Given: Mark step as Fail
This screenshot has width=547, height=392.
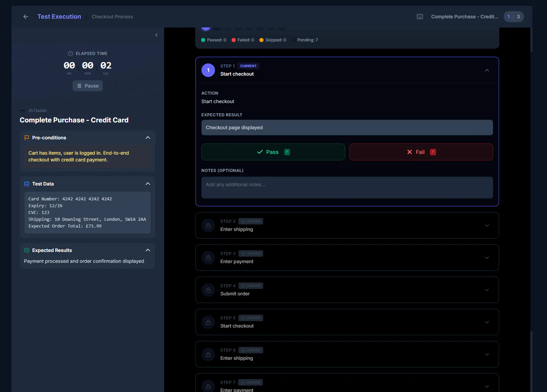Looking at the screenshot, I should coord(421,152).
